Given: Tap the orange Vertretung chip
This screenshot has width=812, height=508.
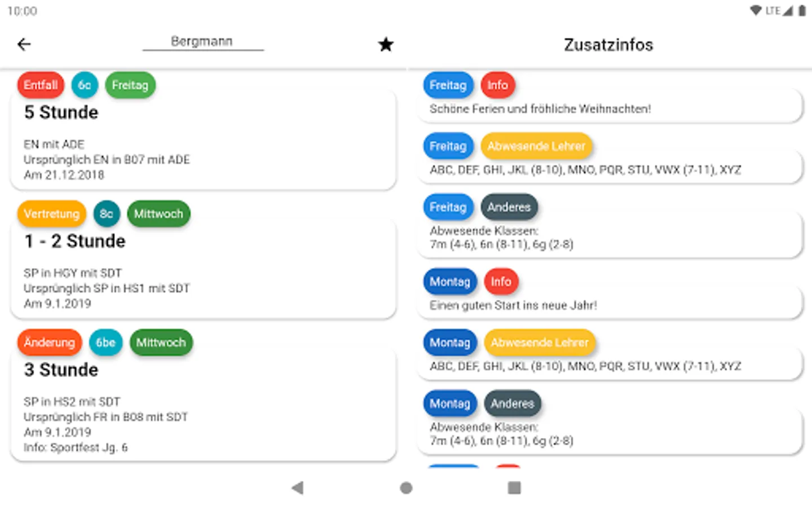Looking at the screenshot, I should (x=51, y=214).
